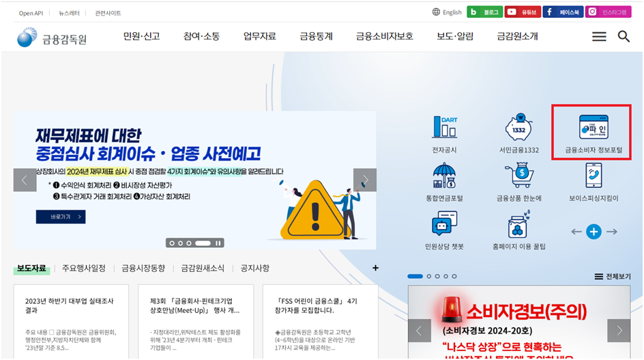Open the hamburger full menu icon
Screen dimensions: 644x360
pyautogui.click(x=599, y=37)
